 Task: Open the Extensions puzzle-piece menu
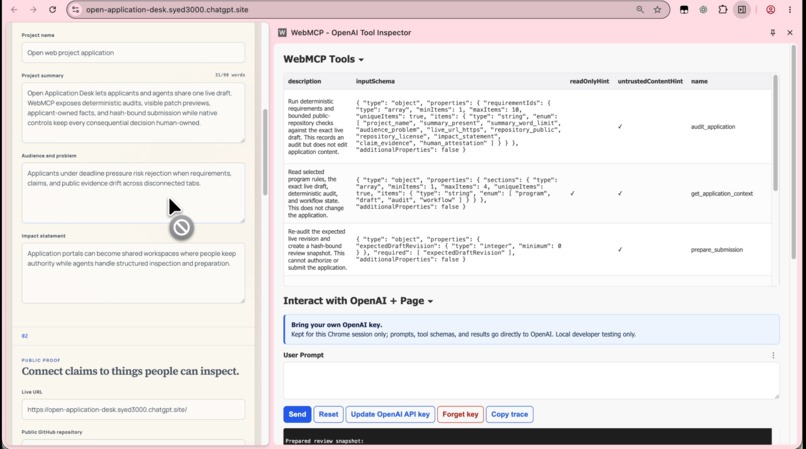723,10
